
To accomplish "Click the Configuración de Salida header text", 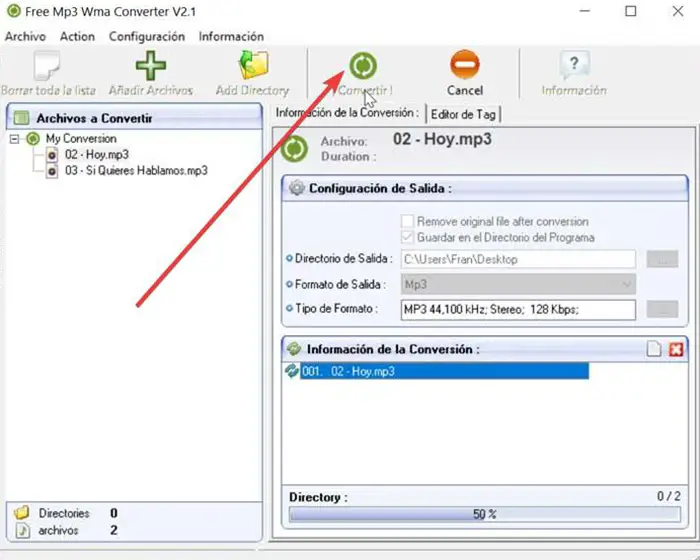I will coord(380,188).
